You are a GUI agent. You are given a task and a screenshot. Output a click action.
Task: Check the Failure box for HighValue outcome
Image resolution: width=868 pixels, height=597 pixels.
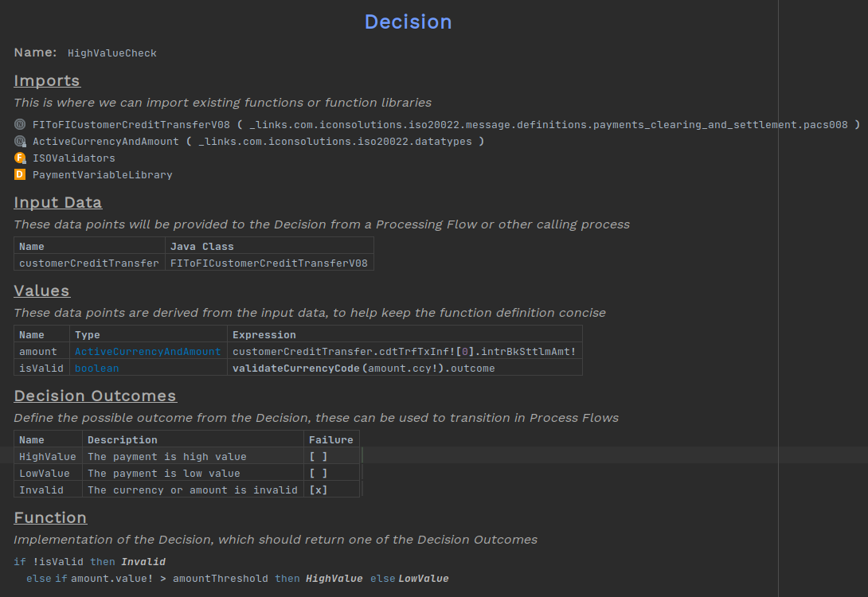point(318,456)
